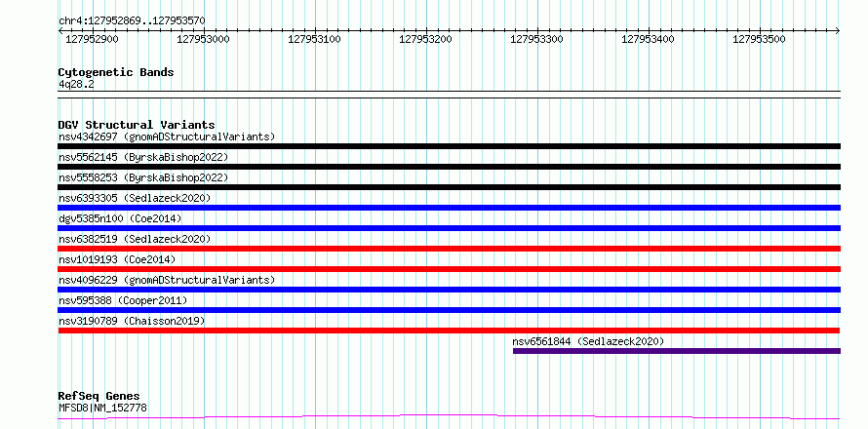Click ruler coordinate 127952900
The width and height of the screenshot is (868, 429).
pos(93,39)
